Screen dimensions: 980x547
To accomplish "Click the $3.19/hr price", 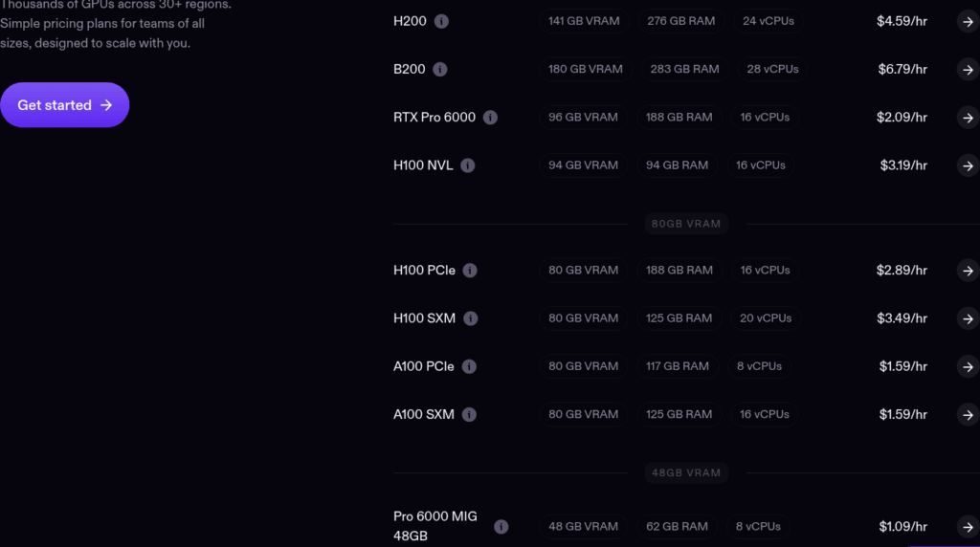I will coord(903,165).
